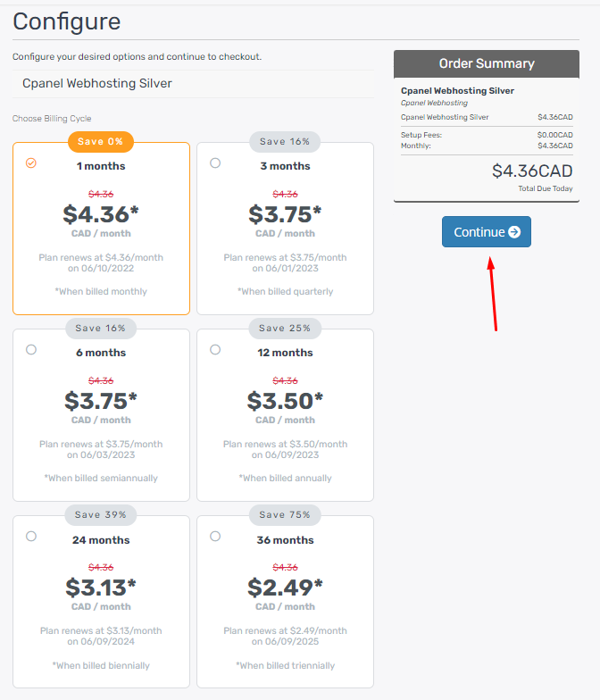The image size is (600, 700).
Task: Click the Setup Fees $0.00CAD value
Action: click(555, 135)
